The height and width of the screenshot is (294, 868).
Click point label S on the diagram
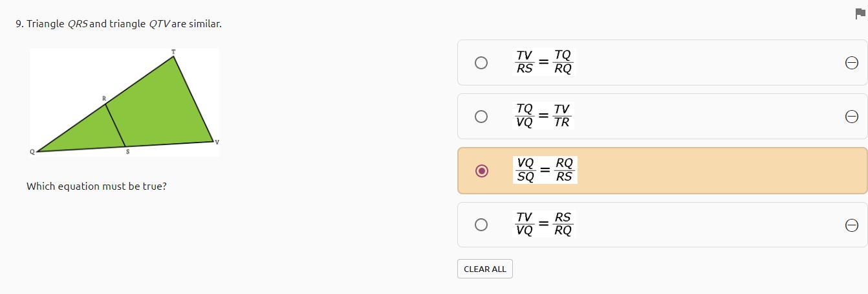click(127, 152)
